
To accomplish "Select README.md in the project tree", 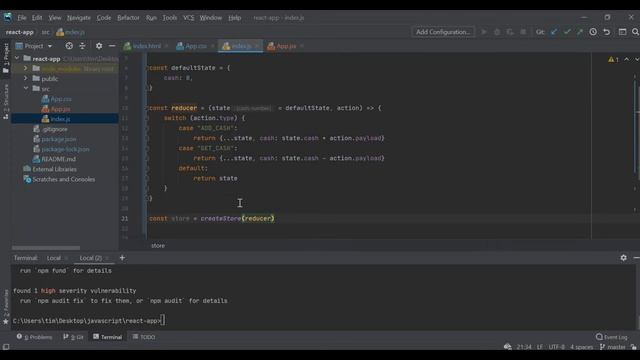I will 58,159.
